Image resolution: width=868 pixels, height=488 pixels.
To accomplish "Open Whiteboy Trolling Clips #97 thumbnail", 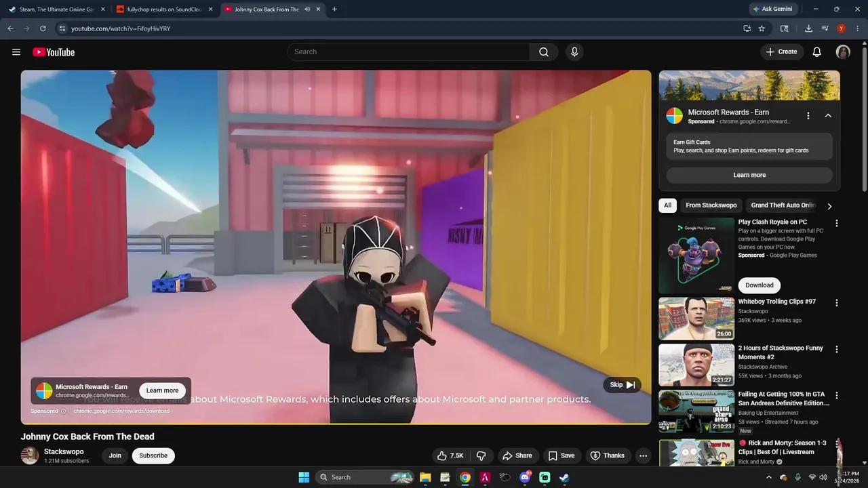I will pyautogui.click(x=696, y=319).
